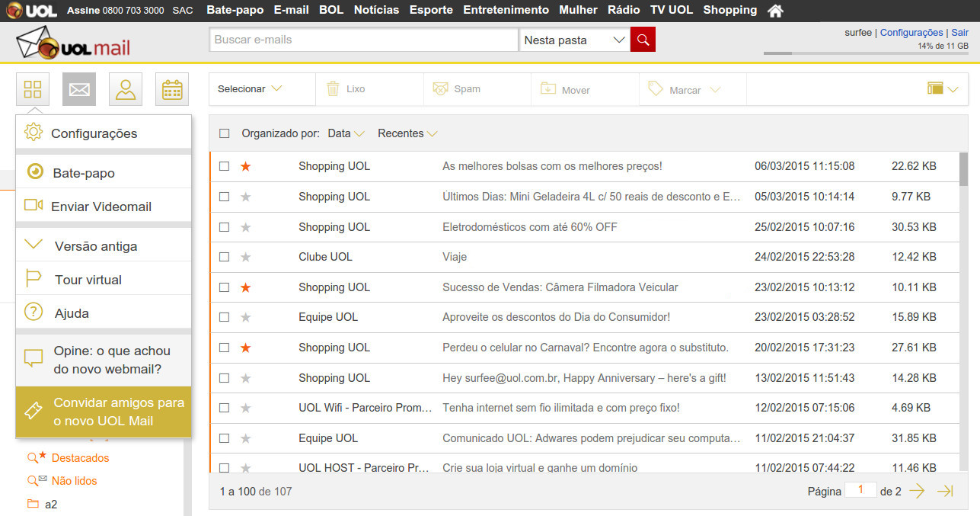Click the Lixo trash can icon
Screen dimensions: 980x516
pyautogui.click(x=333, y=89)
